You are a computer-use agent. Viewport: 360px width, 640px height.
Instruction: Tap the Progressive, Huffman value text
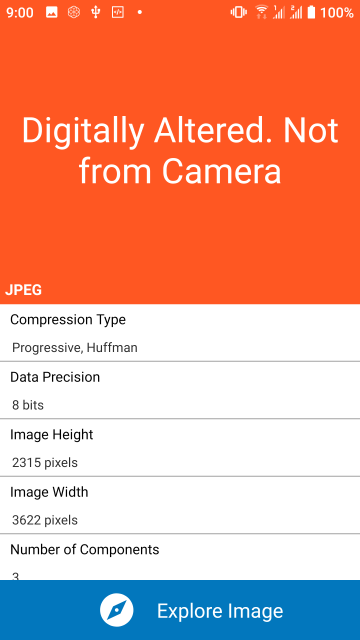click(75, 348)
